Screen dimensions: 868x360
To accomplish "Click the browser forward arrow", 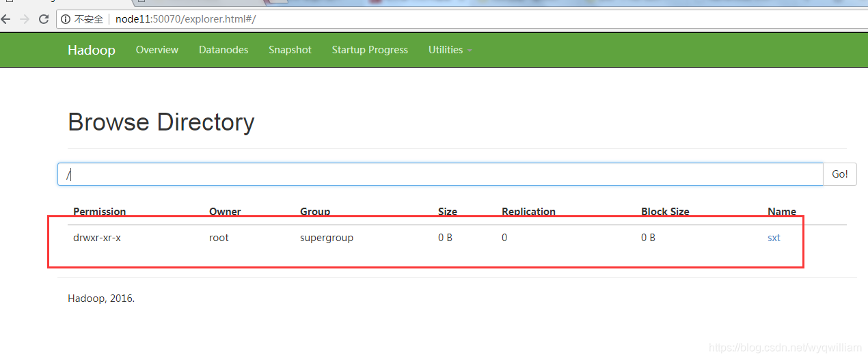I will pyautogui.click(x=25, y=19).
